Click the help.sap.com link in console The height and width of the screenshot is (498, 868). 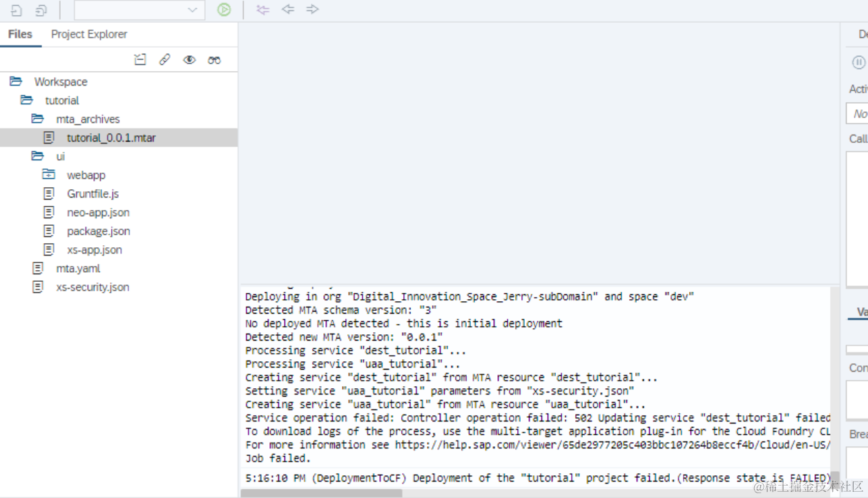point(613,445)
